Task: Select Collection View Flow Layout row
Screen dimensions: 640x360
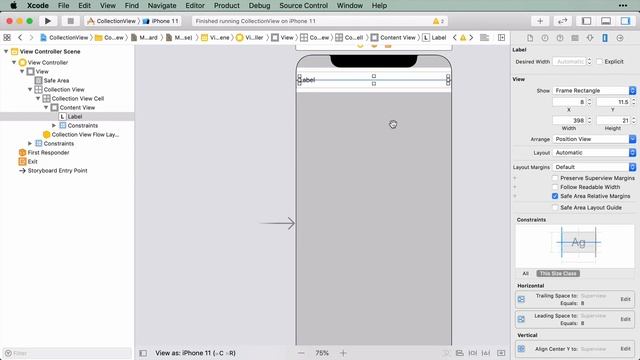Action: click(81, 134)
